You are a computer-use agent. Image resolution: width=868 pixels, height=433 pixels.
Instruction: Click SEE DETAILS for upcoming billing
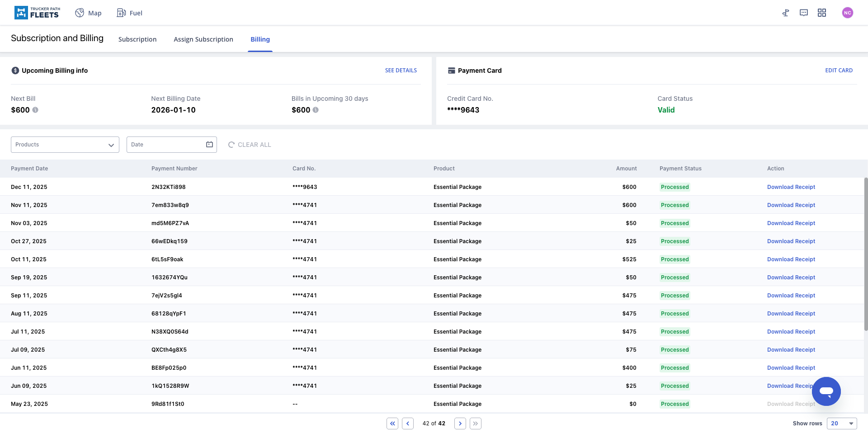pos(401,71)
